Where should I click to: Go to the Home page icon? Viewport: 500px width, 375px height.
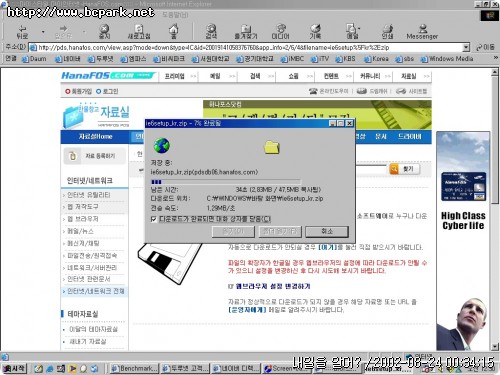click(173, 31)
